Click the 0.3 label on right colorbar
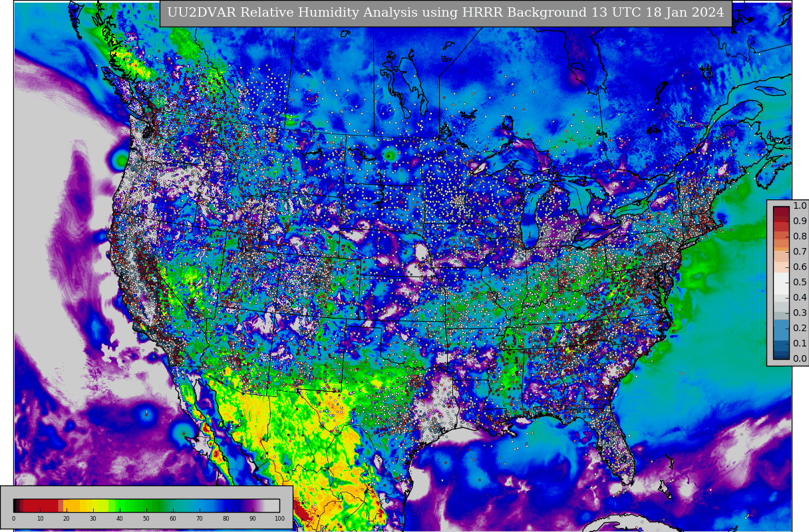 pos(800,313)
